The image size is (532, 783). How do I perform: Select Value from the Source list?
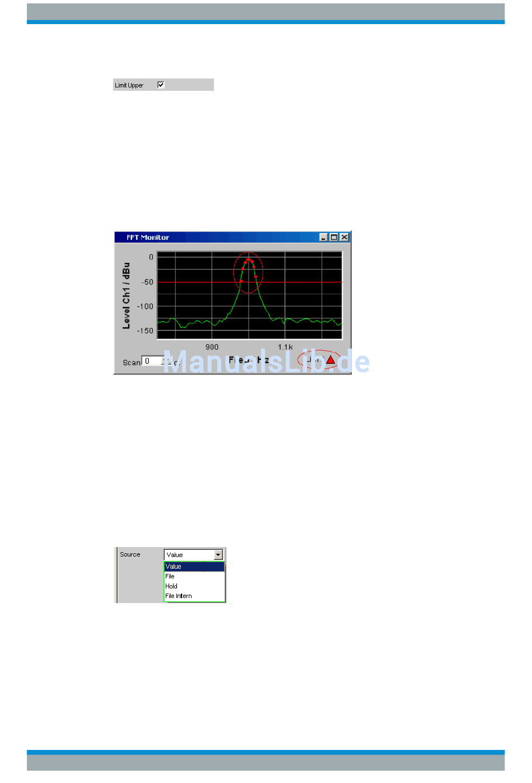click(194, 567)
